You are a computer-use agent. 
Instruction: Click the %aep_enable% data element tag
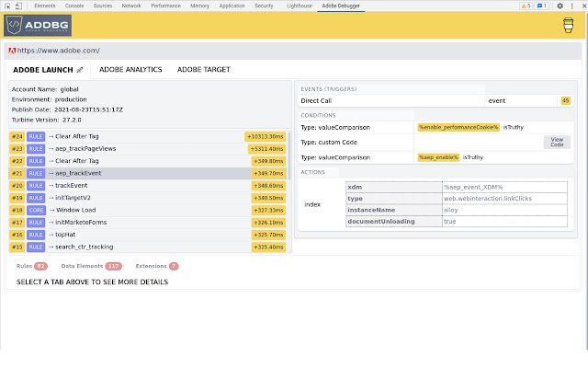tap(438, 157)
